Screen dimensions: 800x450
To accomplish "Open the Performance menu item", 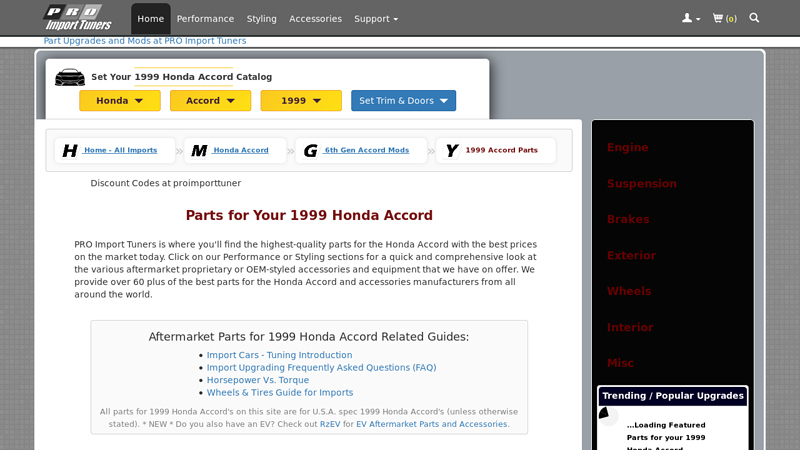I will [x=205, y=19].
